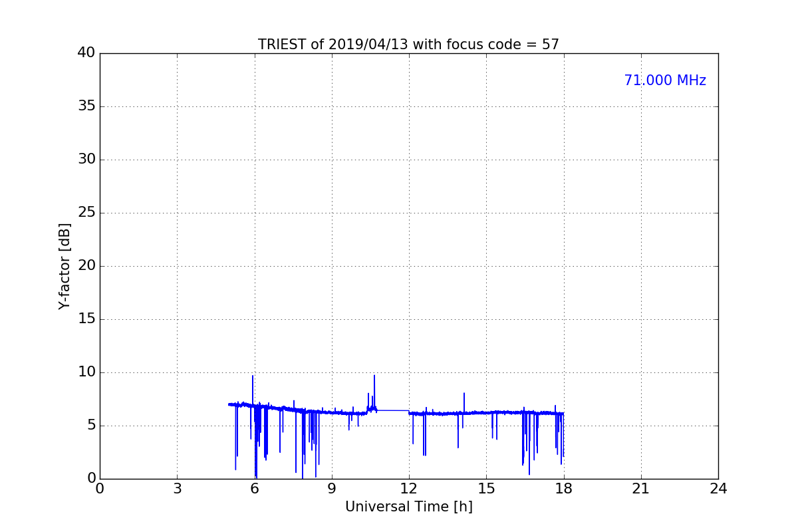This screenshot has height=532, width=798.
Task: Click the x-axis tick label 18
Action: coord(564,489)
